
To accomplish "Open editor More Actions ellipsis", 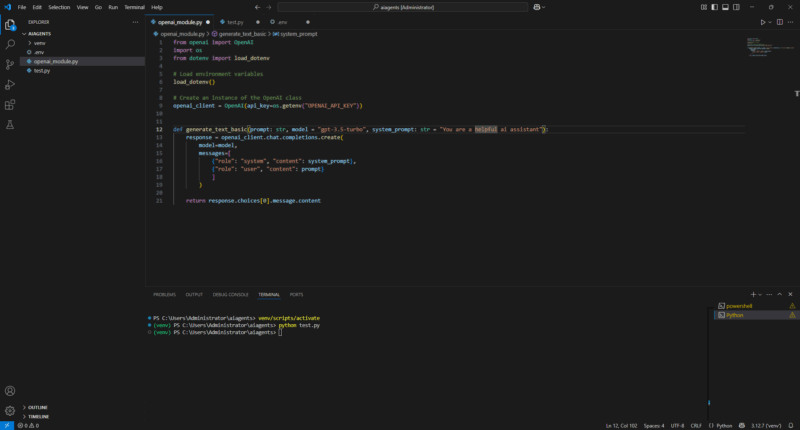I will point(790,22).
